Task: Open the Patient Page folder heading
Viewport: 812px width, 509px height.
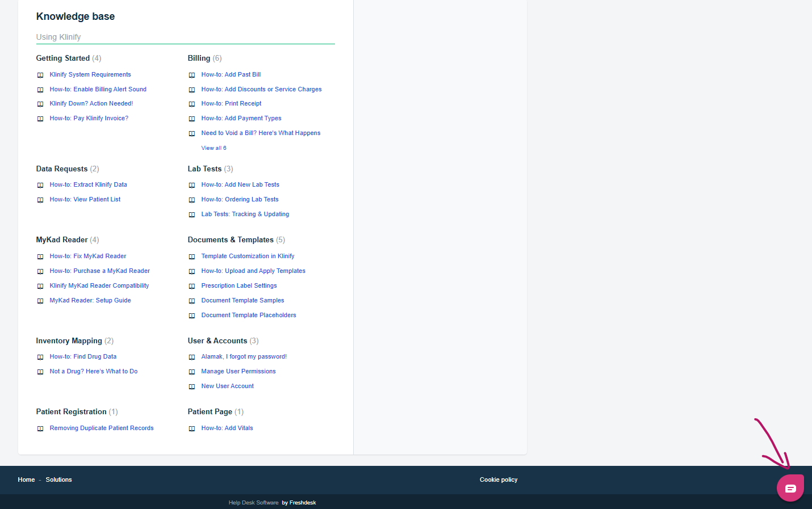Action: tap(210, 411)
